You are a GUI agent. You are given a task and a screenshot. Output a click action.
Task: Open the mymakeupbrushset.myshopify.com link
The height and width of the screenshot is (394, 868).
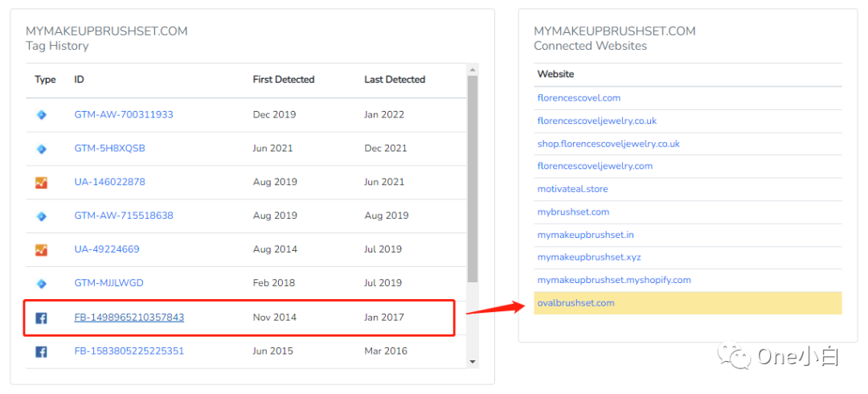click(x=614, y=280)
